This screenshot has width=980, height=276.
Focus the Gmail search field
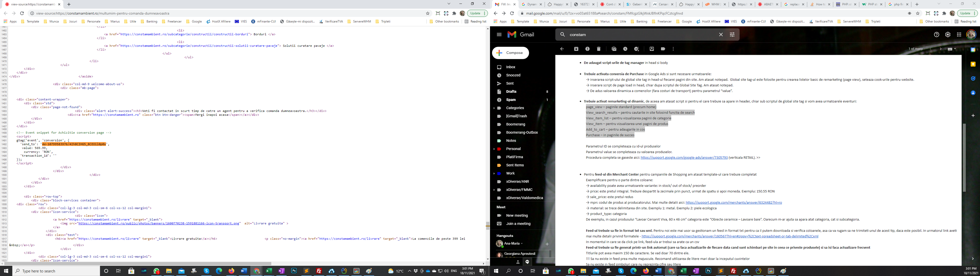643,34
